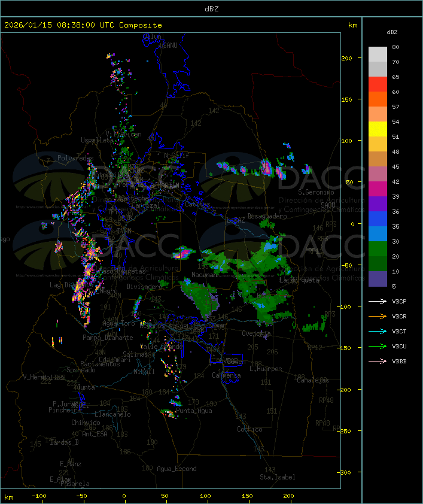Pick the gold swatch between 51 and 48
This screenshot has width=423, height=504.
[x=378, y=144]
